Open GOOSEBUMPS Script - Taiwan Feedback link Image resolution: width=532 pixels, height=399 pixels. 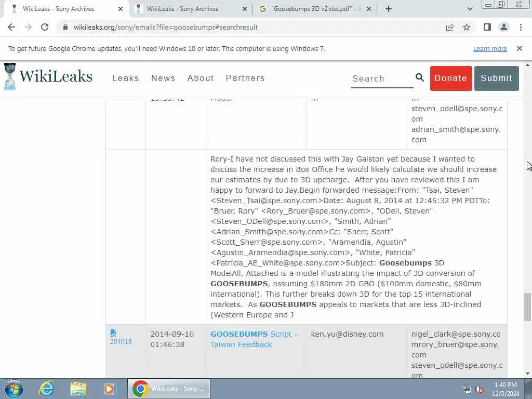254,339
